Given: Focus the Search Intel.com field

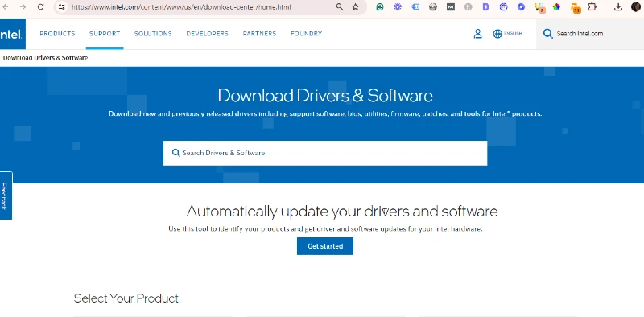Looking at the screenshot, I should (x=590, y=34).
